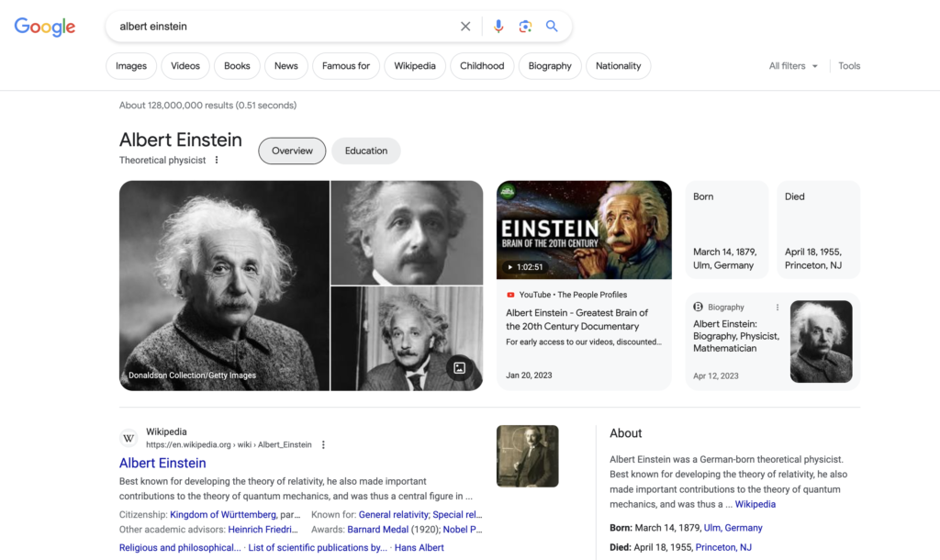Click inside the search input field

tap(275, 27)
